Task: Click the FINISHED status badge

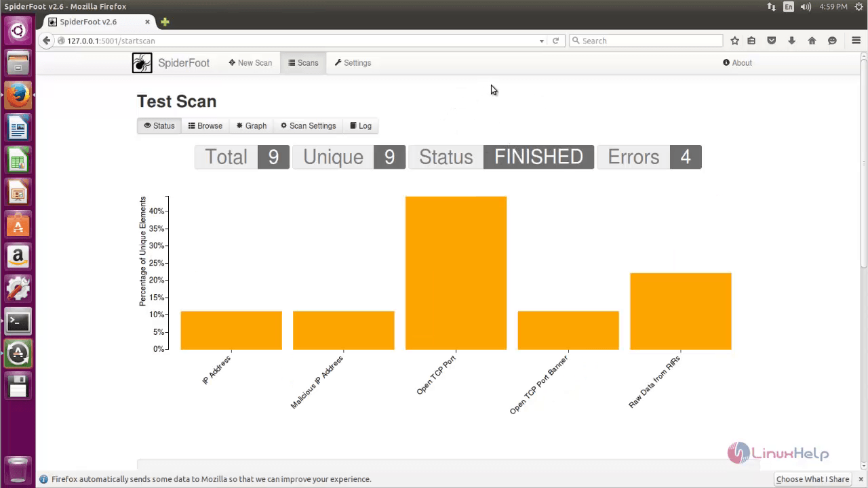Action: (x=538, y=157)
